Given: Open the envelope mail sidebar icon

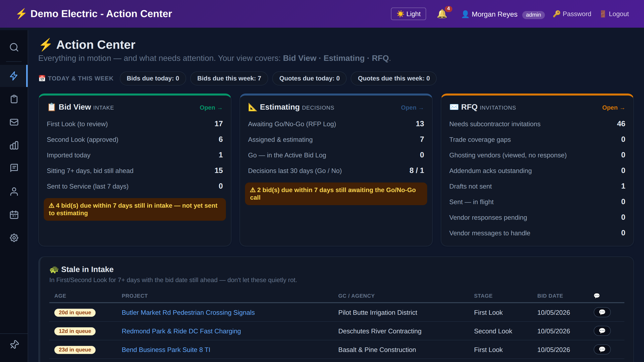Looking at the screenshot, I should (x=14, y=122).
